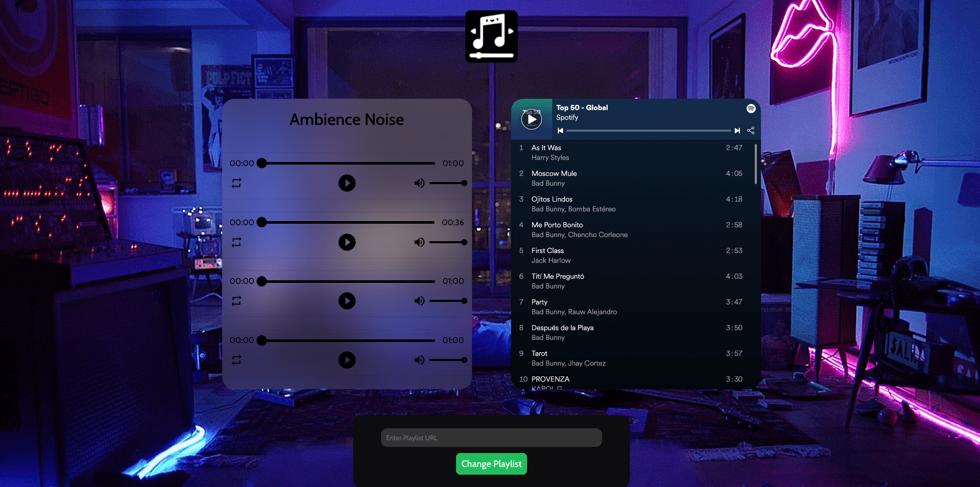Image resolution: width=980 pixels, height=487 pixels.
Task: Go to previous track in Spotify player
Action: pos(560,131)
